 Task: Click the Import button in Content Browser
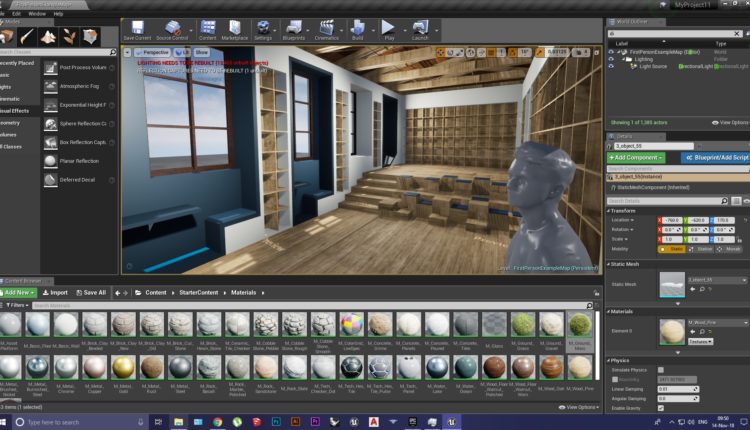click(x=54, y=293)
